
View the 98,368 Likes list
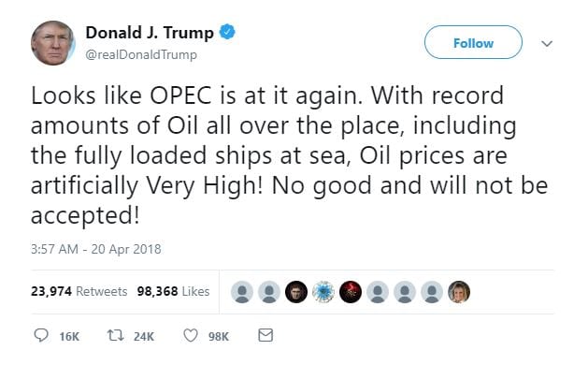173,291
